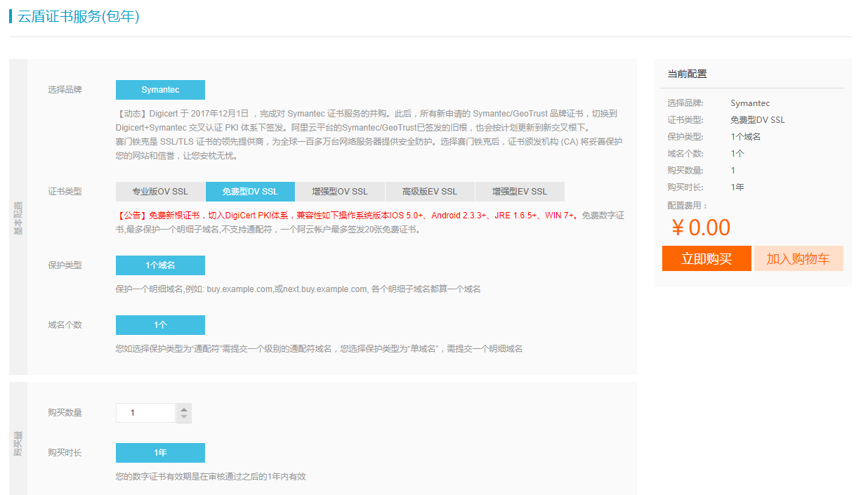Click the 购买数量 label beside quantity input
The width and height of the screenshot is (868, 495).
coord(65,413)
